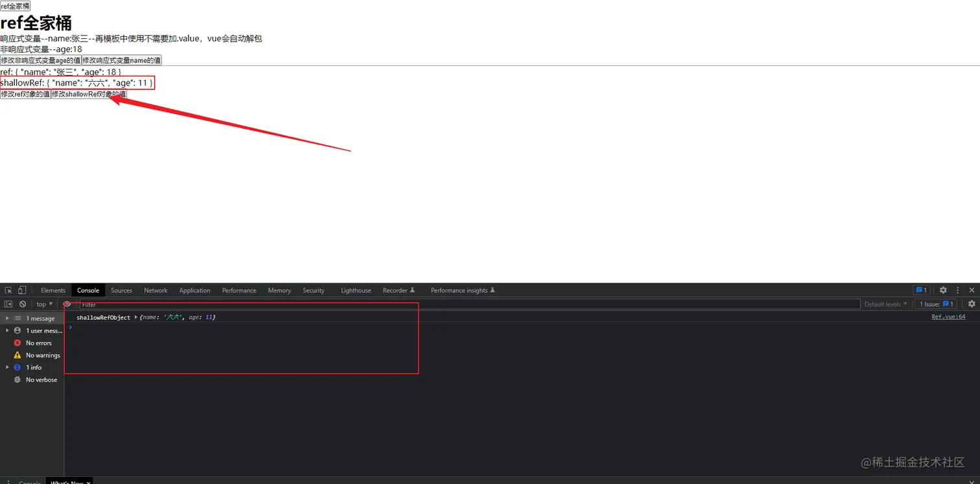Go to the Application tab

[x=194, y=290]
